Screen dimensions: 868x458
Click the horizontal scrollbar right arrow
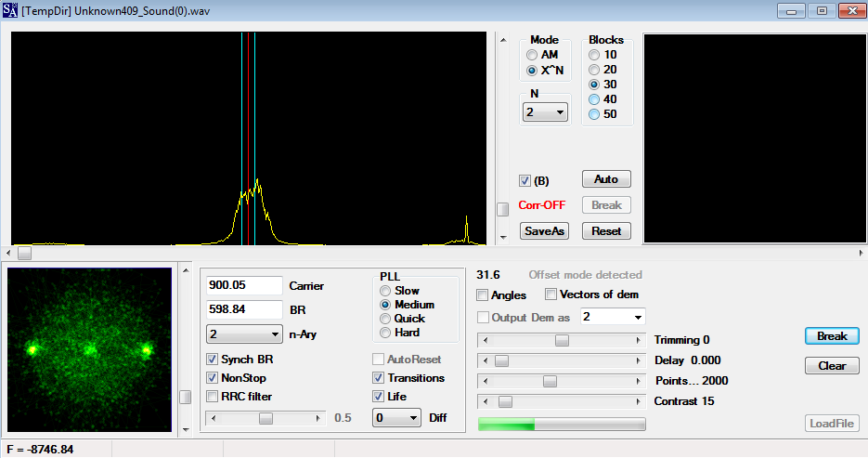(861, 253)
